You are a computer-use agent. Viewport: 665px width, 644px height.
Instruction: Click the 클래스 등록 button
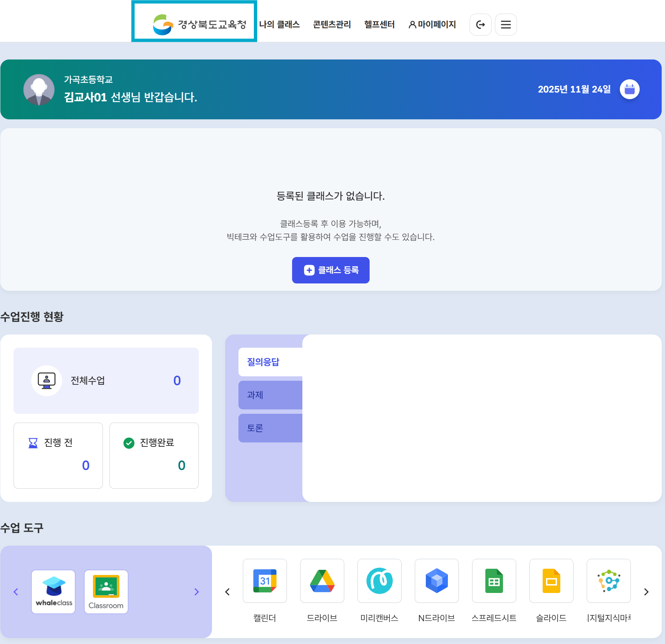point(331,270)
